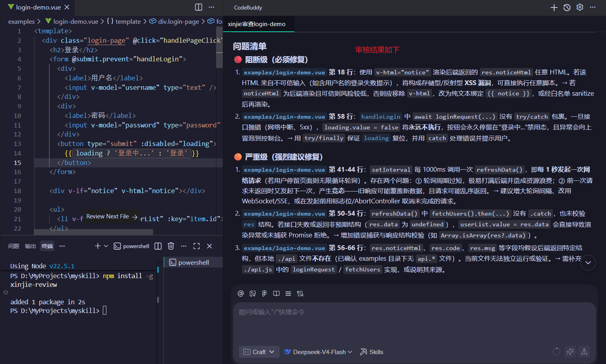Switch to the 终端 panel tab
The width and height of the screenshot is (606, 364).
pyautogui.click(x=47, y=246)
